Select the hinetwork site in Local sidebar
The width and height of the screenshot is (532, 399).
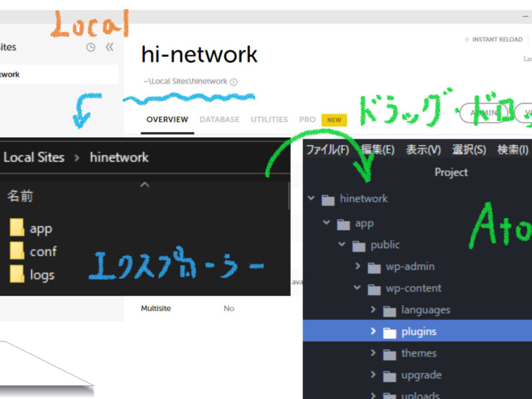[59, 74]
